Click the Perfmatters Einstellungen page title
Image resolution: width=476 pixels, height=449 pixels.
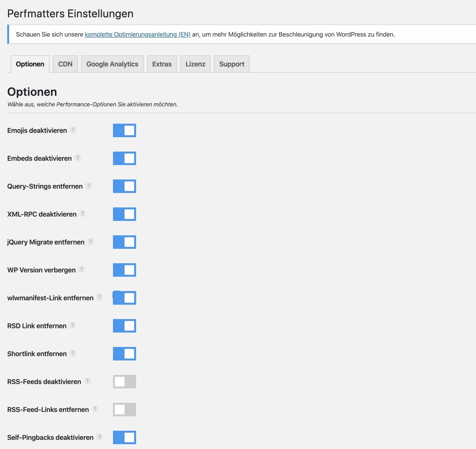click(70, 14)
